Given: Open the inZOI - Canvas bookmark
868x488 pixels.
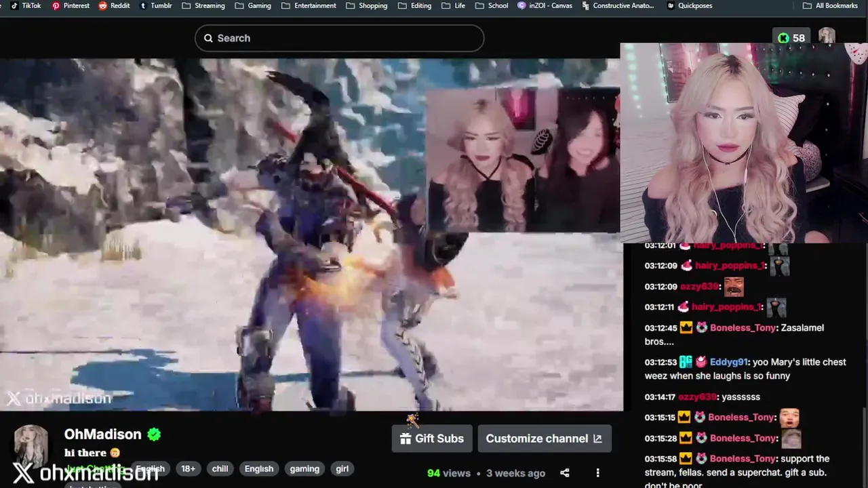Looking at the screenshot, I should 545,5.
